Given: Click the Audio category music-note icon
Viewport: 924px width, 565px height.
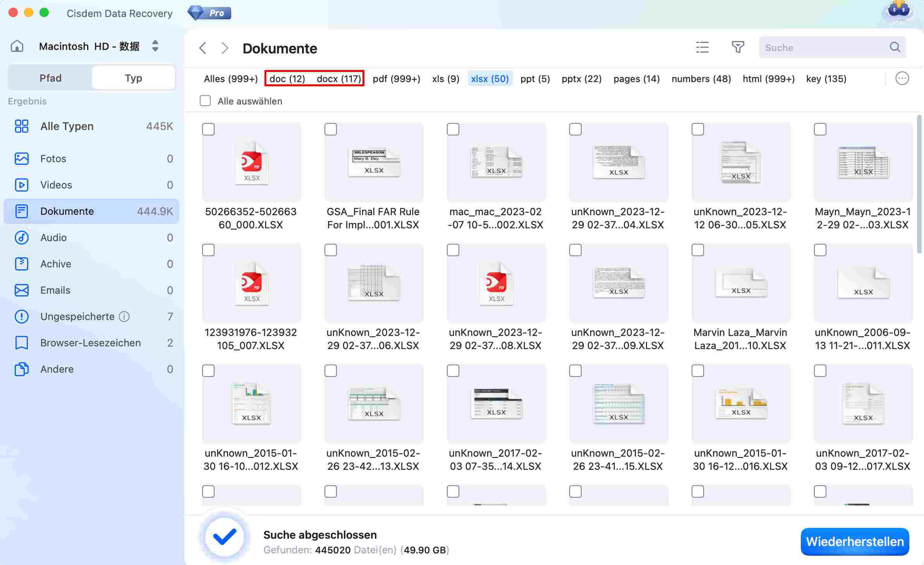Looking at the screenshot, I should pyautogui.click(x=22, y=238).
